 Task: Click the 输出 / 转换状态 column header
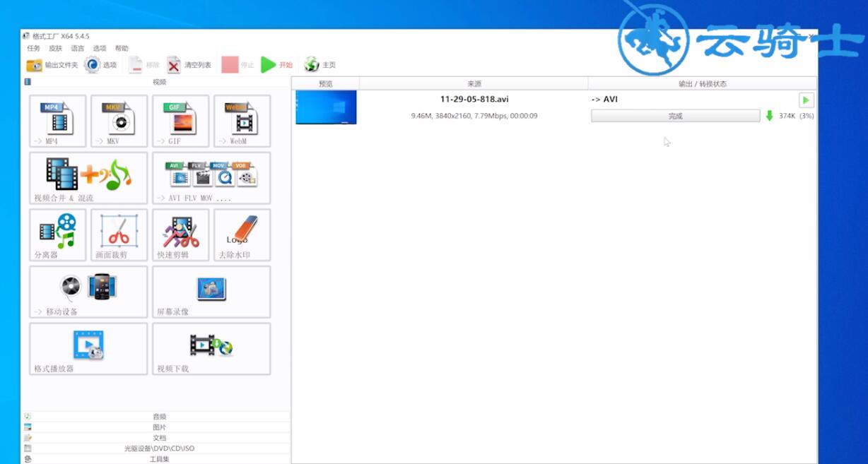coord(703,83)
